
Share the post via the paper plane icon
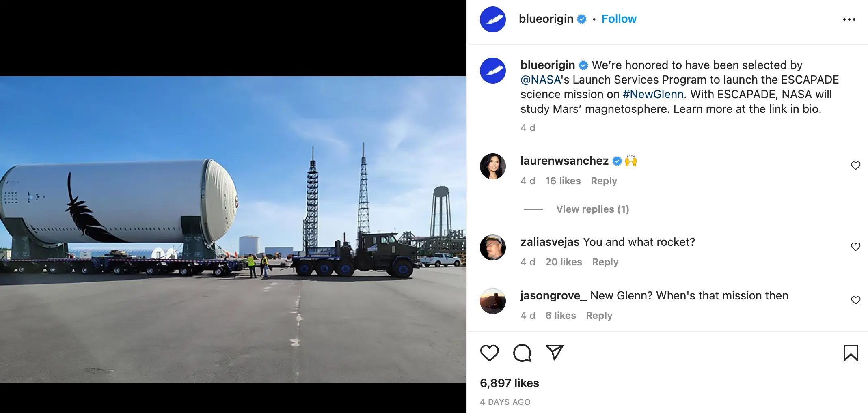[x=555, y=353]
